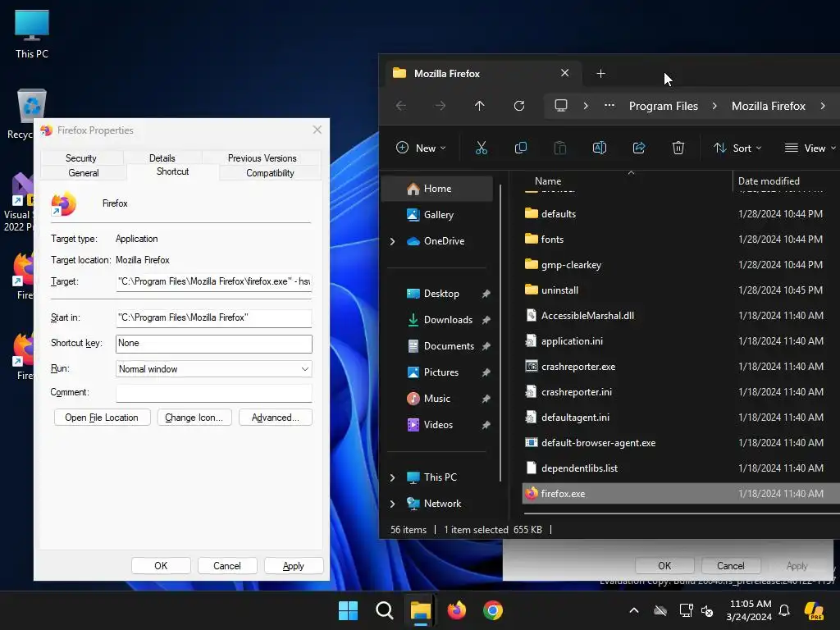Click Program Files in address breadcrumb
This screenshot has width=840, height=630.
click(x=663, y=106)
